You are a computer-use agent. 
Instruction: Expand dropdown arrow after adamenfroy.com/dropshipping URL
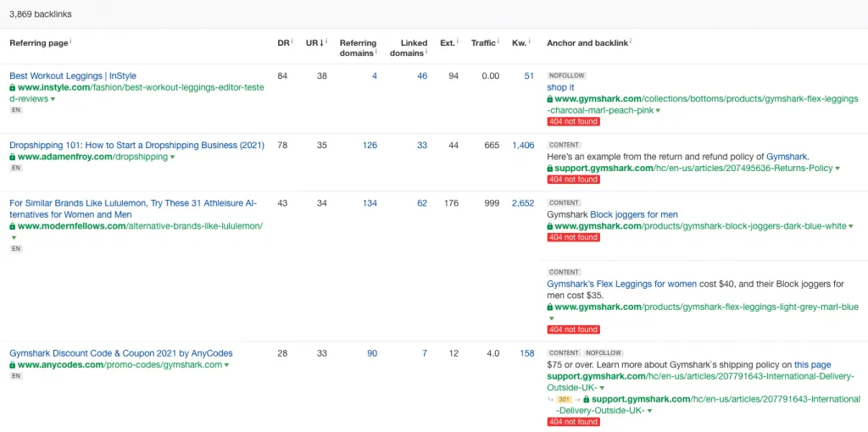click(172, 157)
